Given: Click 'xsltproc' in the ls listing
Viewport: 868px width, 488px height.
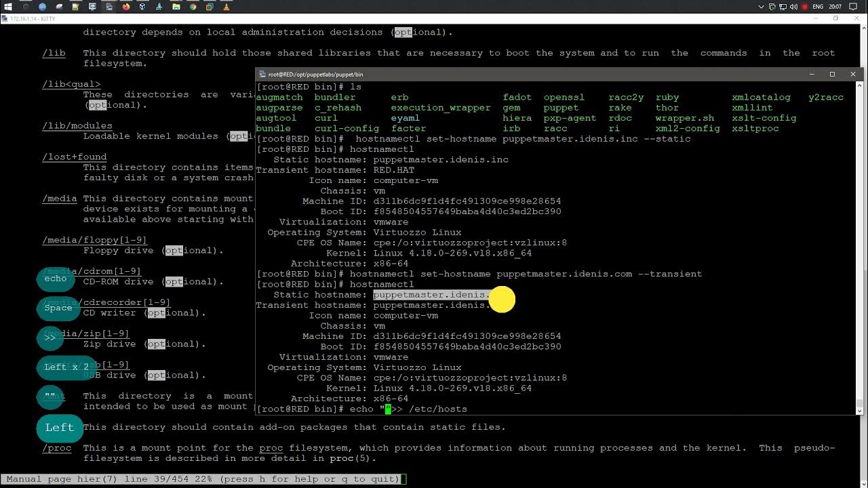Looking at the screenshot, I should [x=755, y=128].
